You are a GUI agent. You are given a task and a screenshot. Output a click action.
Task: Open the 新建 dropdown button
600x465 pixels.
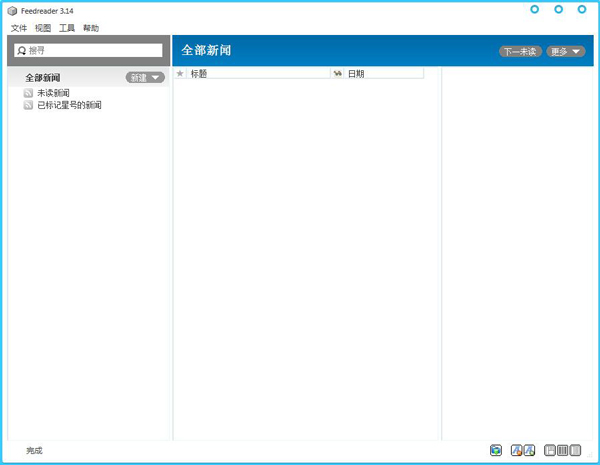tap(145, 78)
